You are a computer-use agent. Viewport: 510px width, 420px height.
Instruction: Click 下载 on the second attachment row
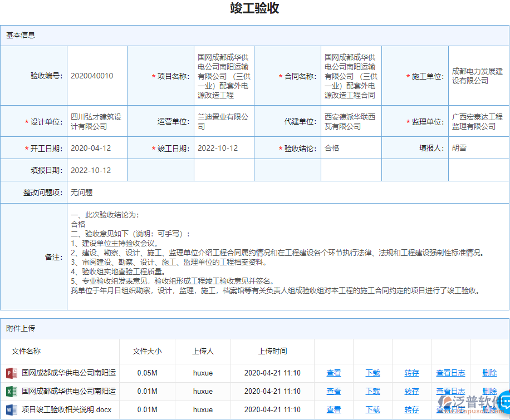coord(372,391)
